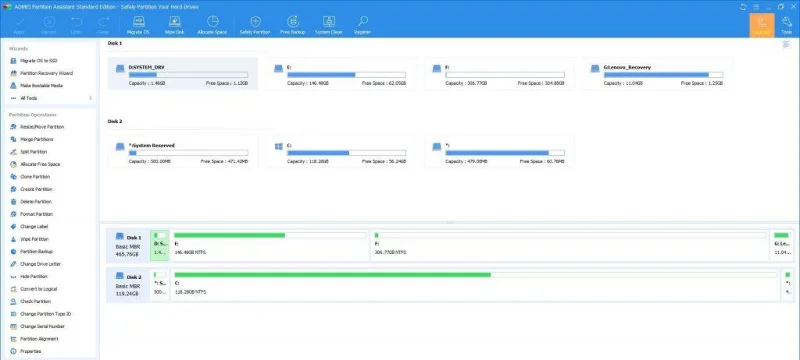The image size is (800, 360).
Task: Toggle the partition view layout icon
Action: pyautogui.click(x=786, y=44)
